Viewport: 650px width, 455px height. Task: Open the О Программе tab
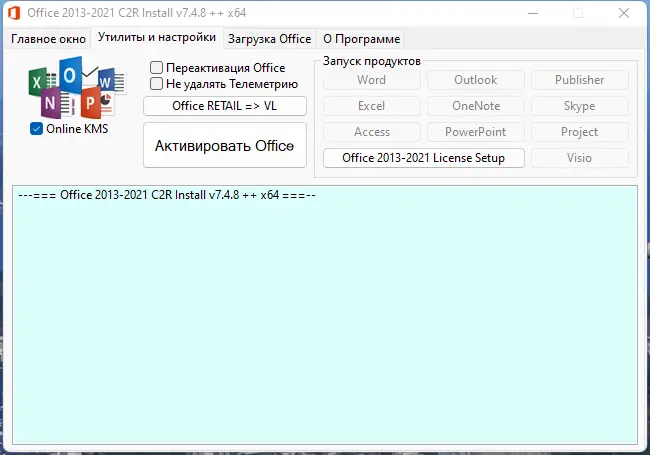tap(361, 39)
